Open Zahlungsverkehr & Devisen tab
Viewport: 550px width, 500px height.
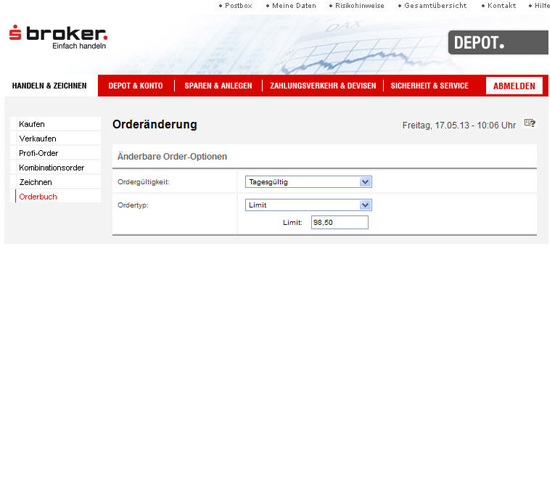[x=323, y=86]
